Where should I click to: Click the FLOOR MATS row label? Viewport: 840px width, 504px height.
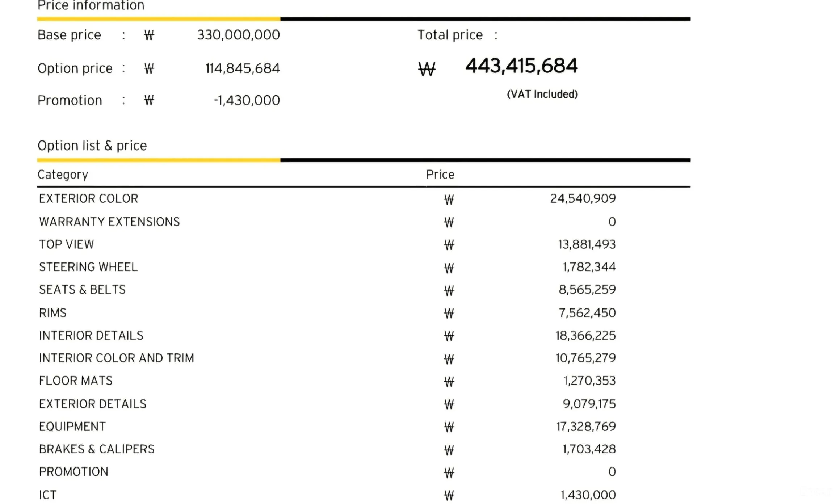coord(76,381)
